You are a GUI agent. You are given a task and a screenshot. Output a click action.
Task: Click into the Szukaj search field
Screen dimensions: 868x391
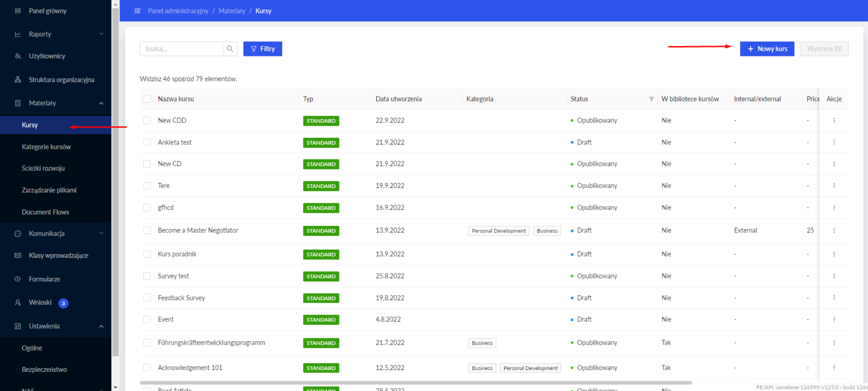tap(181, 49)
